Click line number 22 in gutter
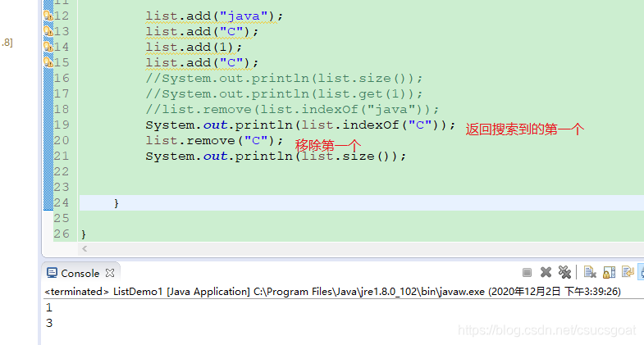The image size is (644, 345). (x=62, y=171)
